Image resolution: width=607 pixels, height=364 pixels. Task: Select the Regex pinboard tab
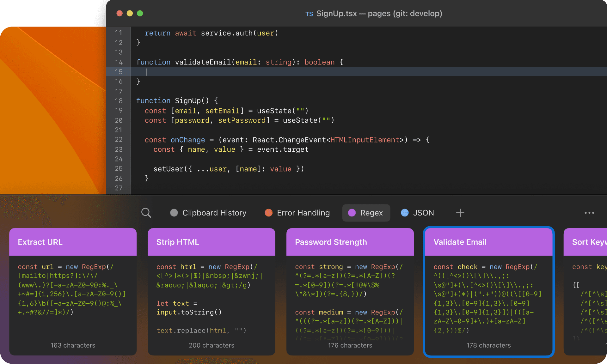point(371,213)
